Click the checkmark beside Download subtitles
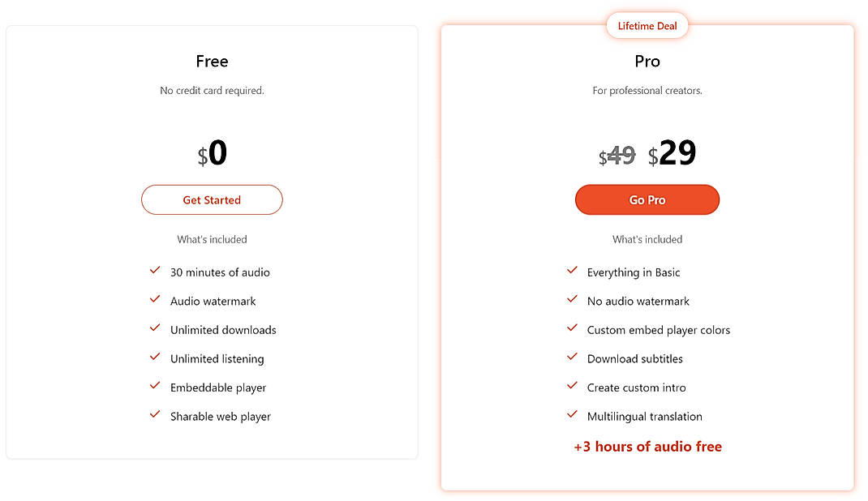The height and width of the screenshot is (501, 868). click(x=572, y=358)
